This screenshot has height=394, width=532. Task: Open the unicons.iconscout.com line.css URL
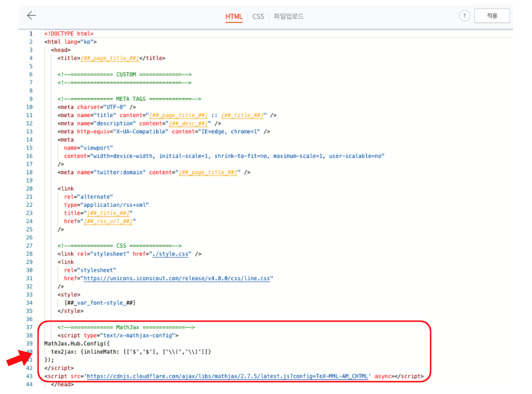point(177,278)
